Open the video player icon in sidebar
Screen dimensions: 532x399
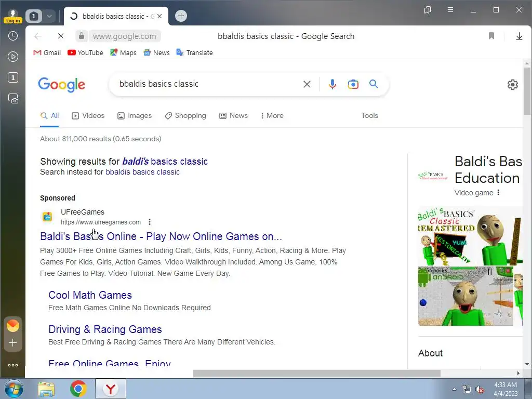[13, 57]
